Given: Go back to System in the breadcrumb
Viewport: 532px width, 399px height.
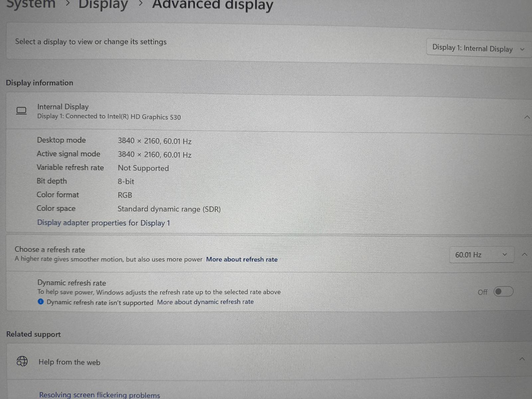Looking at the screenshot, I should coord(31,4).
